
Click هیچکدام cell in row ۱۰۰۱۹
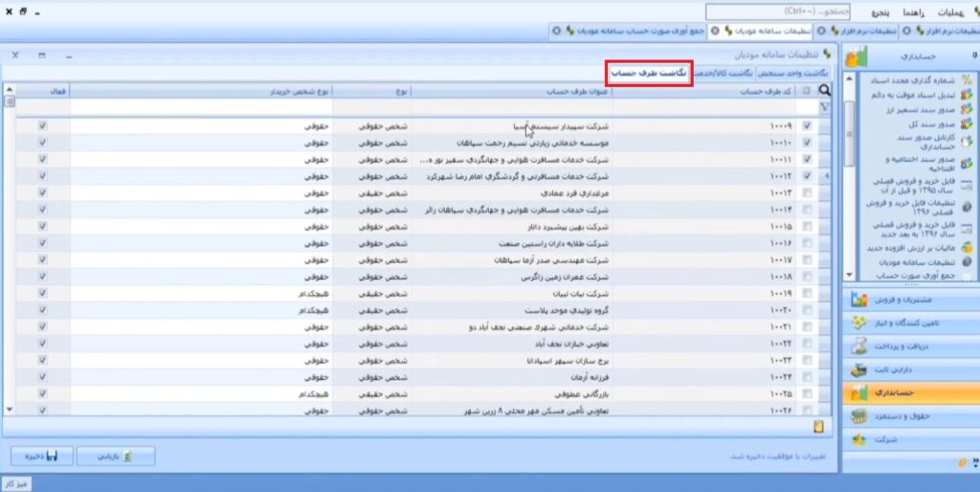click(201, 293)
